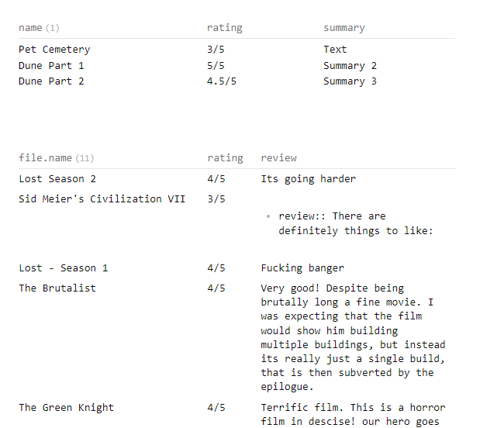Click the 'Its going harder' review text

point(309,178)
